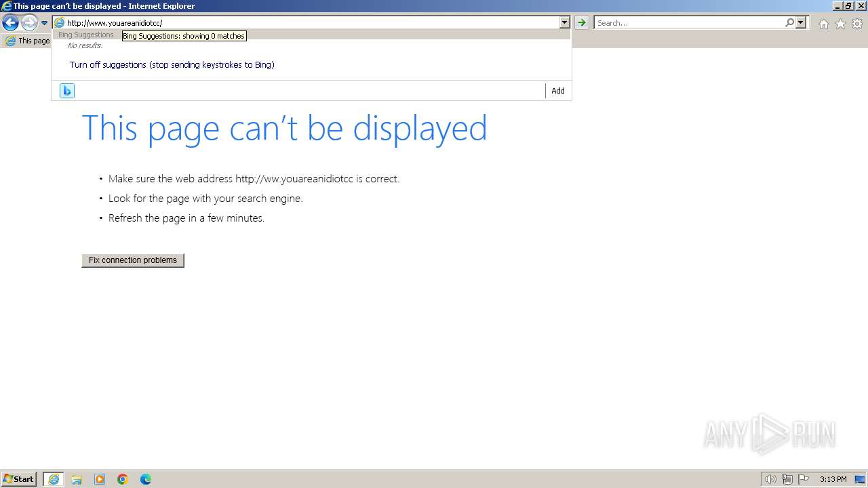Image resolution: width=868 pixels, height=488 pixels.
Task: Open the Home page icon
Action: pos(823,24)
